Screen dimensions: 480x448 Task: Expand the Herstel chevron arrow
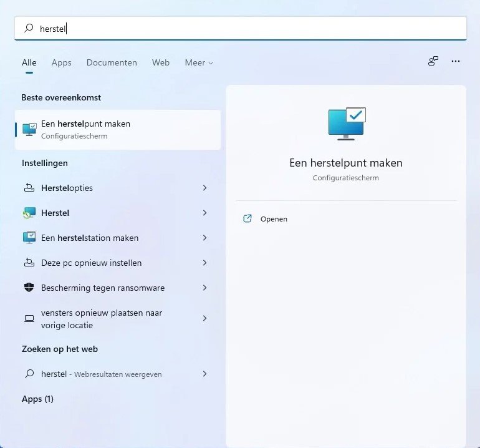[205, 213]
